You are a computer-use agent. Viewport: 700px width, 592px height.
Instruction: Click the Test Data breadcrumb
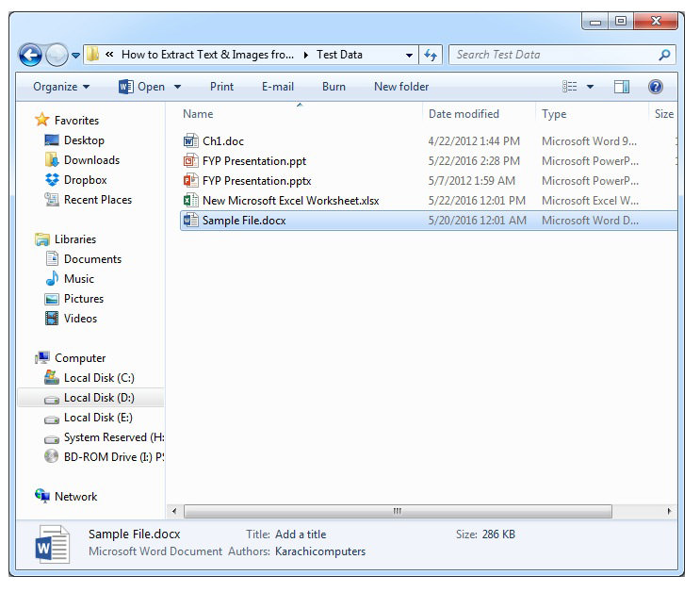click(x=339, y=55)
